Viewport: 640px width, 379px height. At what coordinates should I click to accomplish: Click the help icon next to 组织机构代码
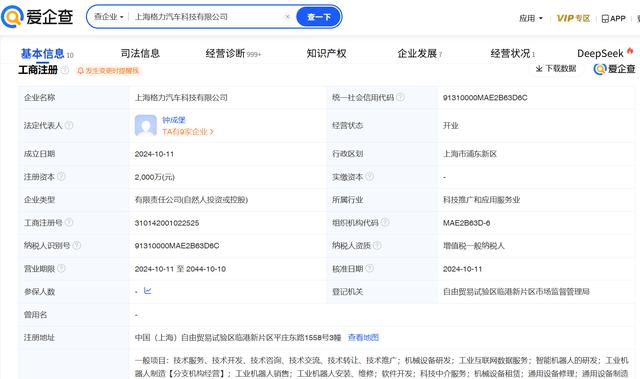[385, 222]
